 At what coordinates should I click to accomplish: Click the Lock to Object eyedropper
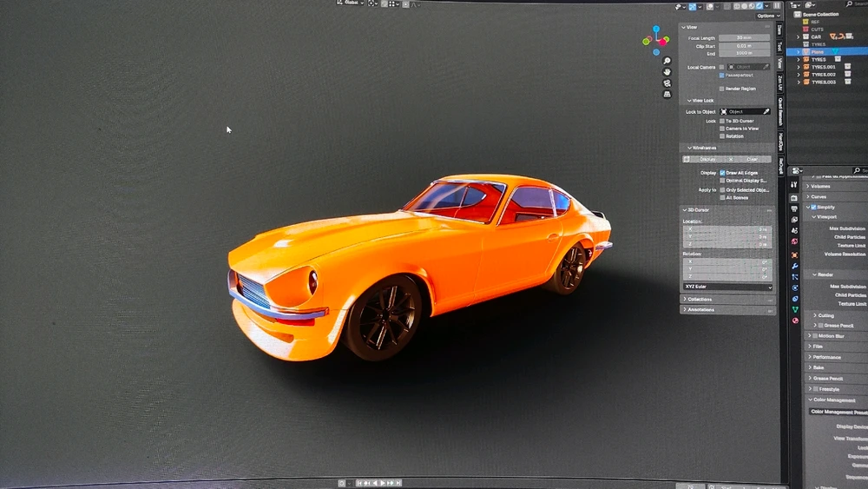click(766, 112)
